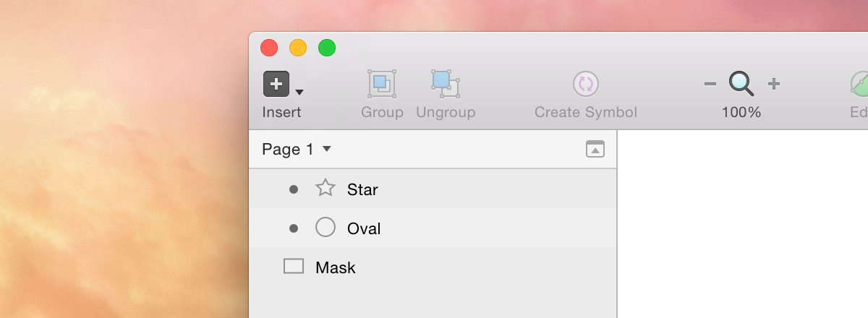Select the Oval layer
The height and width of the screenshot is (318, 868).
[433, 228]
